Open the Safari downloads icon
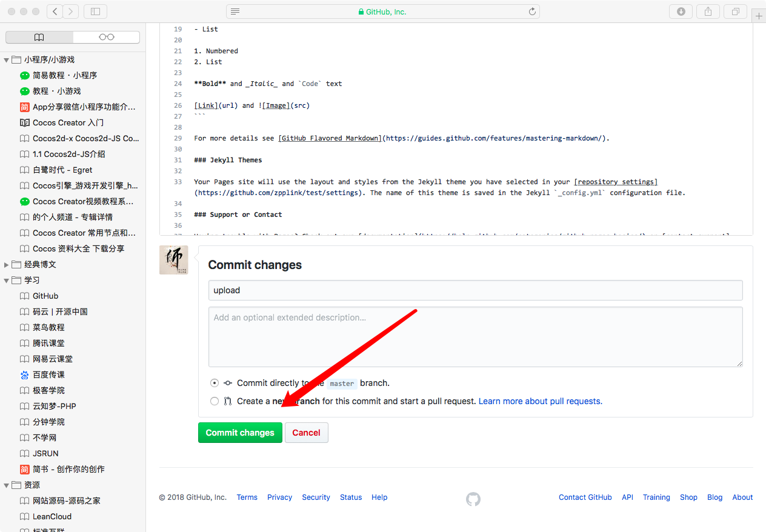The image size is (766, 532). 681,12
